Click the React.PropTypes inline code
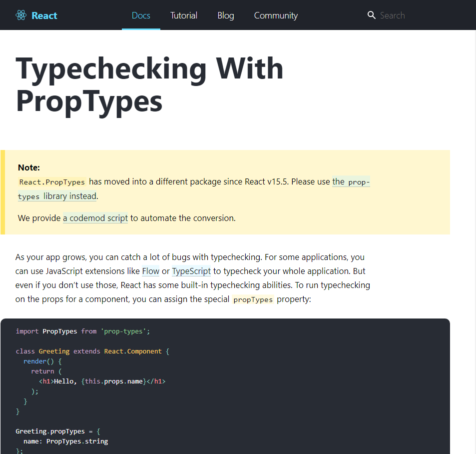 [52, 182]
